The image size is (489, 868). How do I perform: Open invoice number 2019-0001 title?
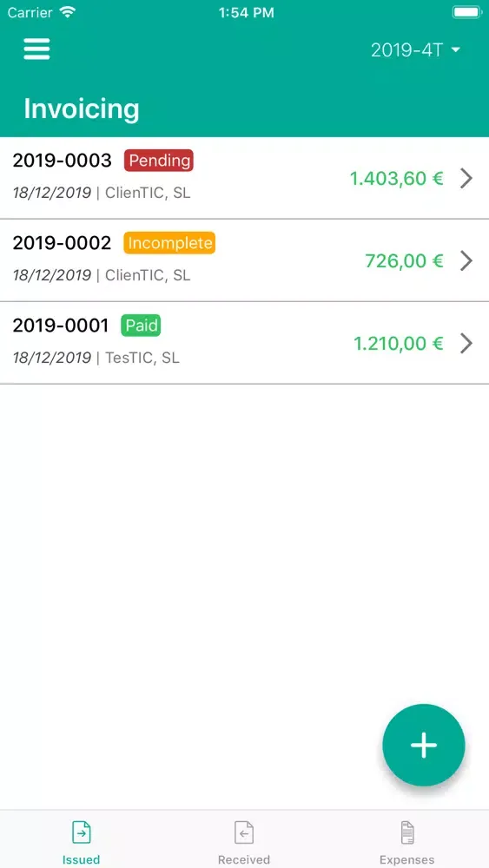[61, 325]
